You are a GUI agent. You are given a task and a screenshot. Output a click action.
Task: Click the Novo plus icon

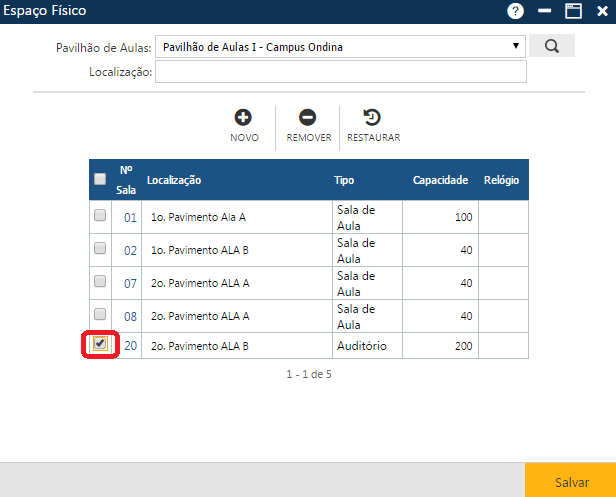click(x=244, y=117)
